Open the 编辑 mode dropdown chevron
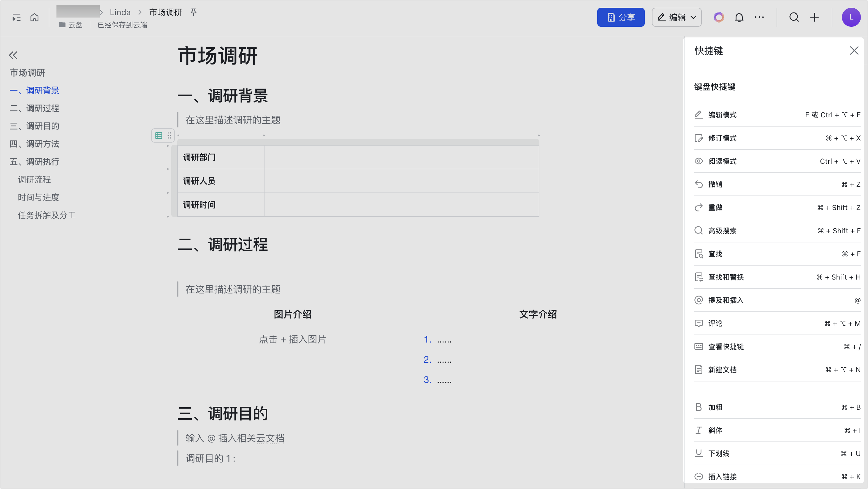This screenshot has height=489, width=868. [693, 17]
